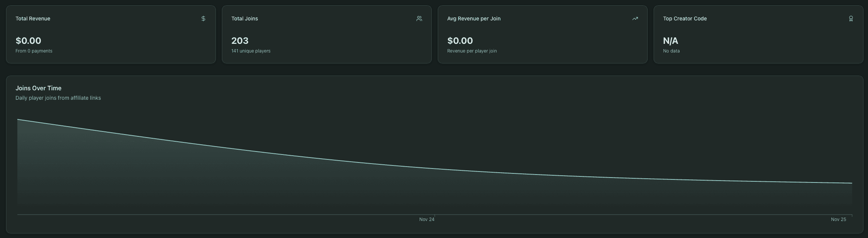The height and width of the screenshot is (238, 868).
Task: Select the Total Joins metric card
Action: [326, 34]
